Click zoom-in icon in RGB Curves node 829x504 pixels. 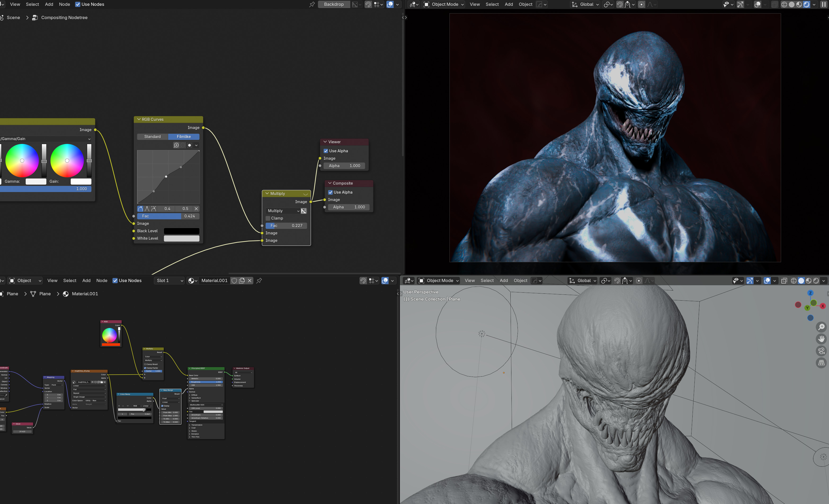pyautogui.click(x=176, y=145)
